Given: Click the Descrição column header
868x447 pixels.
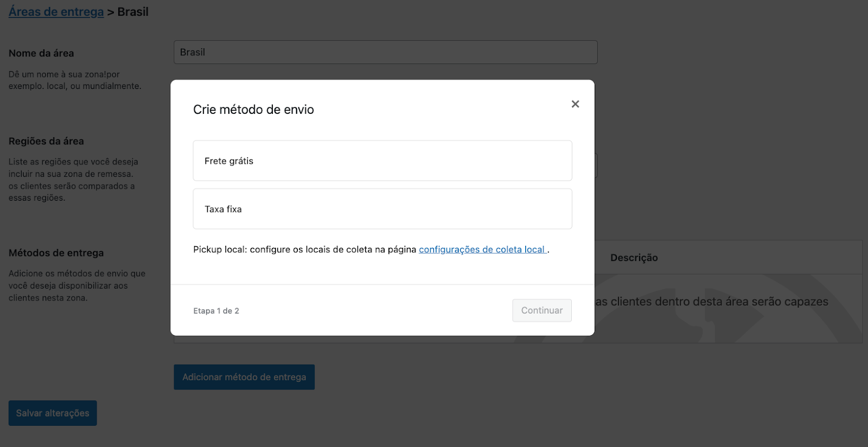Looking at the screenshot, I should (634, 258).
